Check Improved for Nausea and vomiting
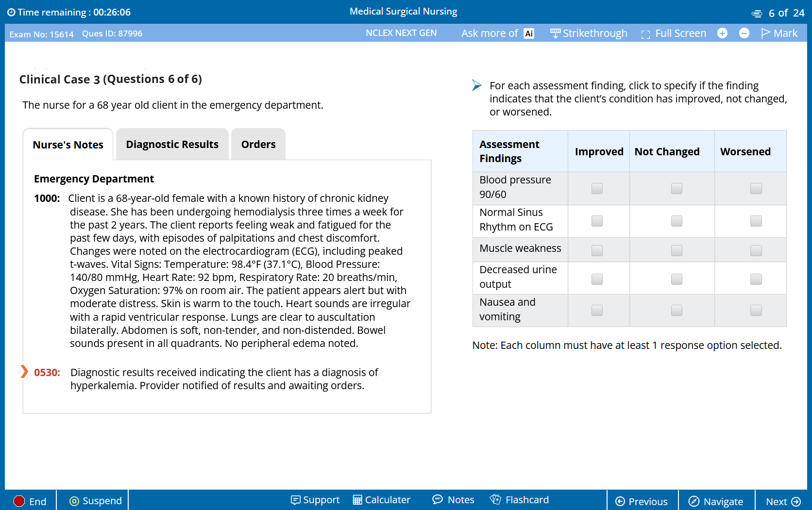Viewport: 812px width, 510px height. (x=597, y=310)
